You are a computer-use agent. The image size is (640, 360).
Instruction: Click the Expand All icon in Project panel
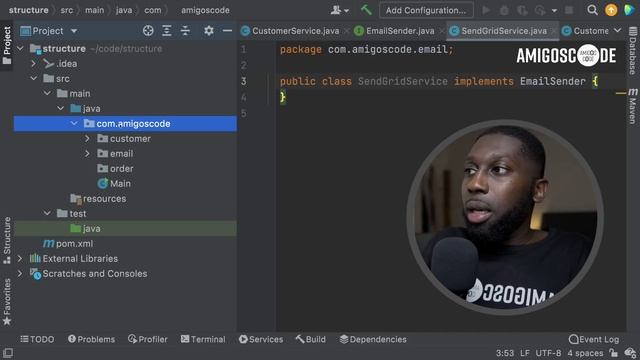point(167,31)
